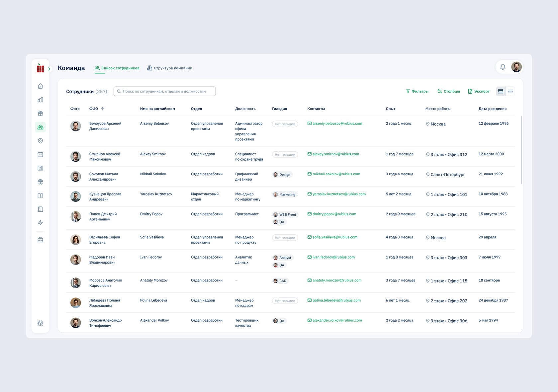Select the CAD guild tag

280,281
